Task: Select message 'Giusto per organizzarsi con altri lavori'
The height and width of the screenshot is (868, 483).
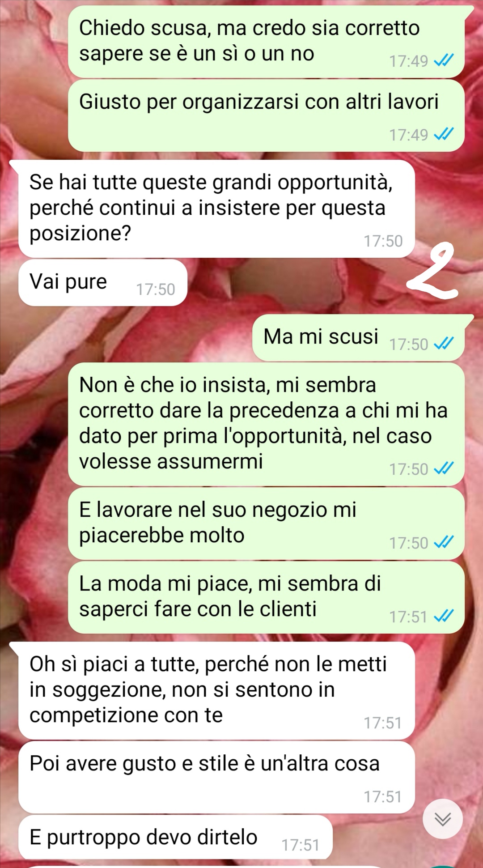Action: tap(266, 115)
